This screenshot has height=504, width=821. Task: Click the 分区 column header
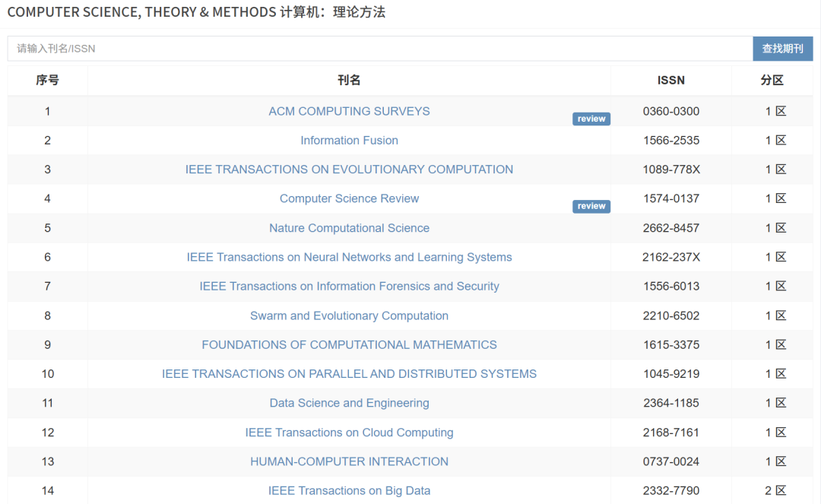[x=772, y=80]
